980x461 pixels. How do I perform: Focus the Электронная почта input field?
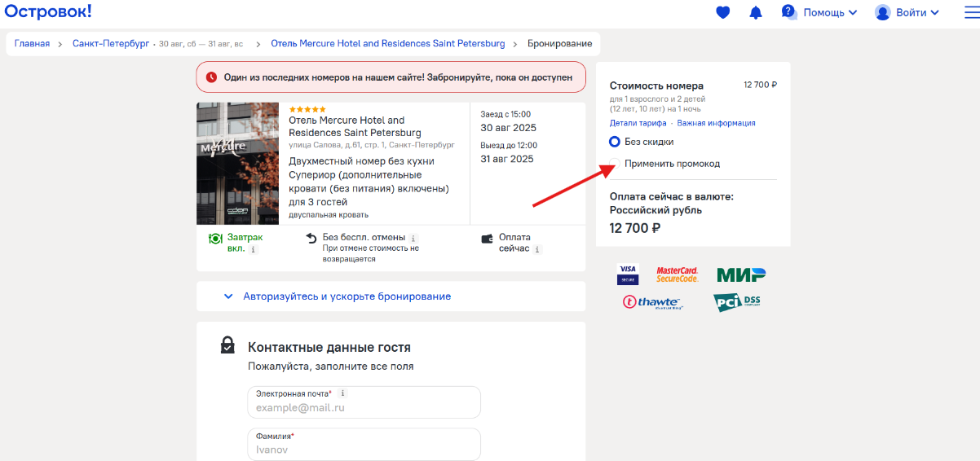(x=364, y=402)
